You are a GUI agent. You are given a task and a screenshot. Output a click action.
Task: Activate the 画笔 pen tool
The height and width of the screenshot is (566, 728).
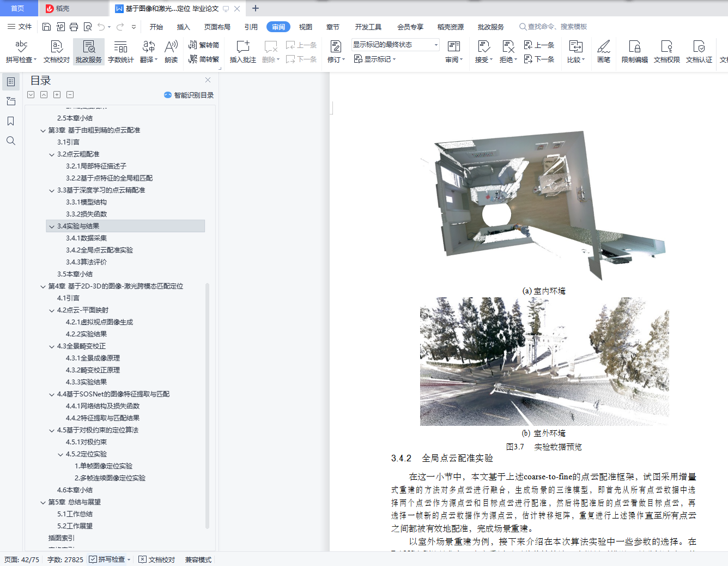pyautogui.click(x=604, y=52)
